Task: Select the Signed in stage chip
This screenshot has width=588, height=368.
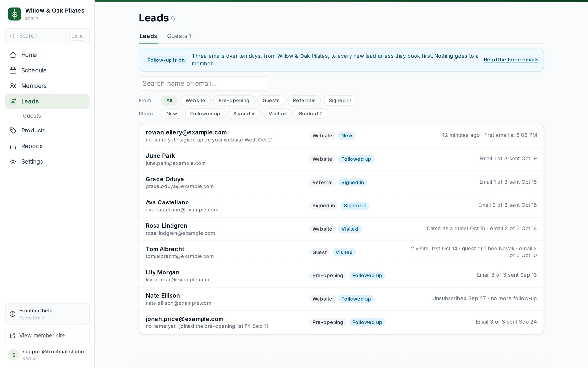Action: [x=244, y=114]
